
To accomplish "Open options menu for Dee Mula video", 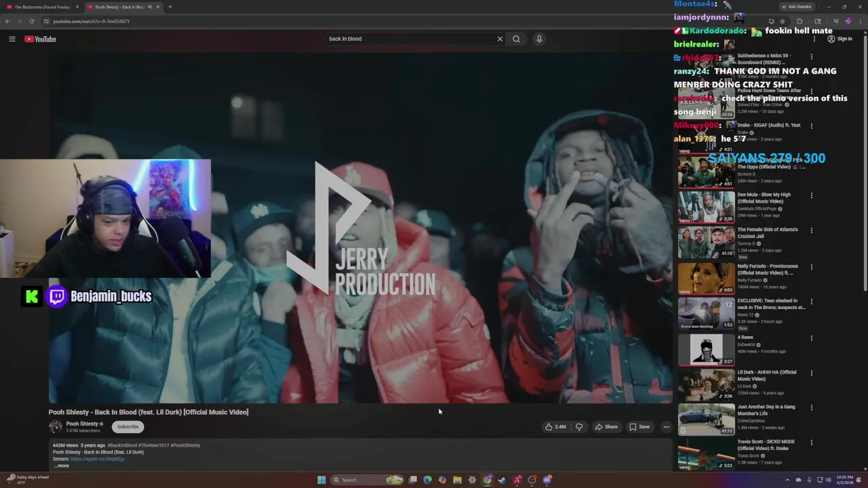I will coord(811,196).
